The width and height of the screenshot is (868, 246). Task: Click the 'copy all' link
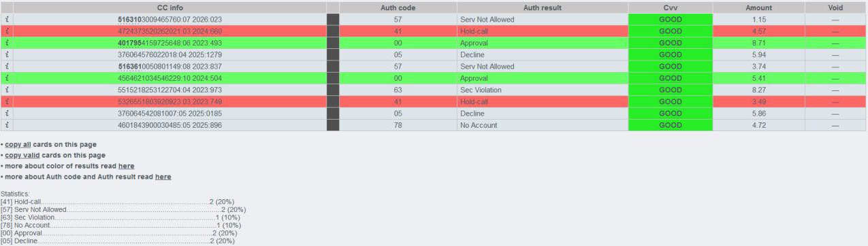[x=18, y=144]
